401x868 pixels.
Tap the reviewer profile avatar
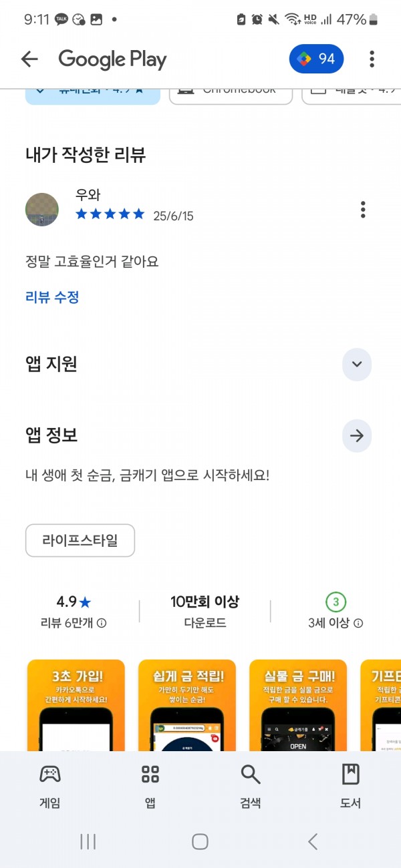pyautogui.click(x=41, y=210)
